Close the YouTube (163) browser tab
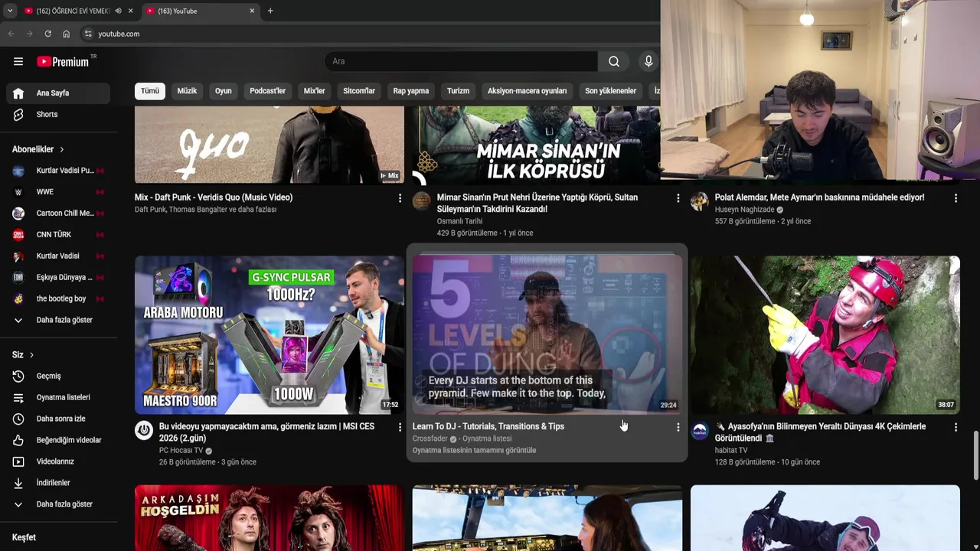The height and width of the screenshot is (551, 980). [x=252, y=11]
